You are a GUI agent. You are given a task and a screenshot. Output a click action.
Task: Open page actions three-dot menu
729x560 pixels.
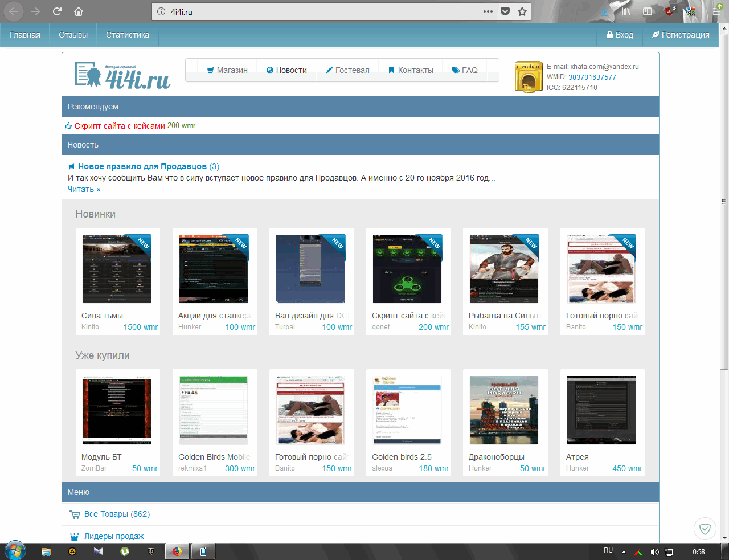click(488, 11)
